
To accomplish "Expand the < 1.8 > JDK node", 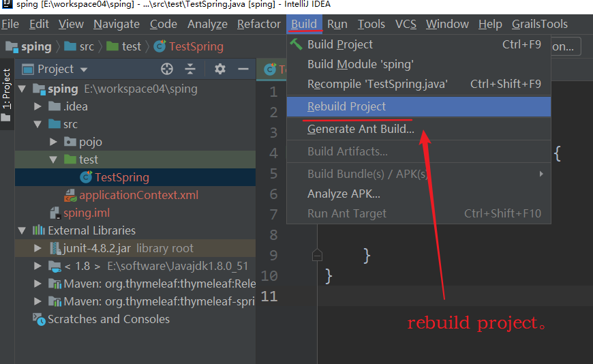I will tap(37, 266).
